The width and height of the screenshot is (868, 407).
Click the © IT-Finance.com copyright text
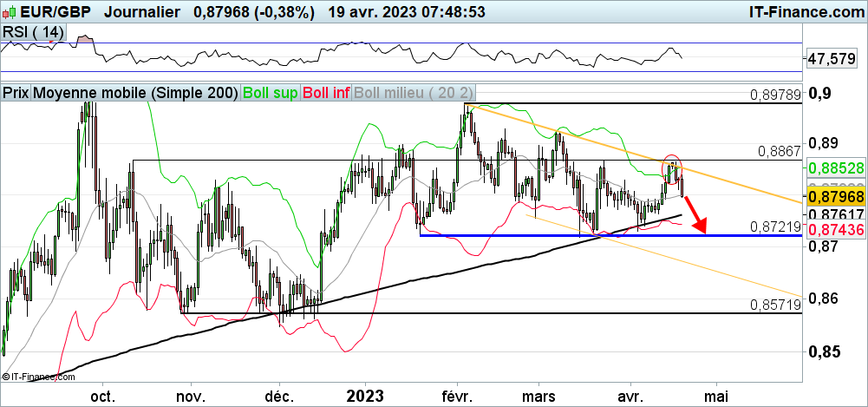(36, 377)
